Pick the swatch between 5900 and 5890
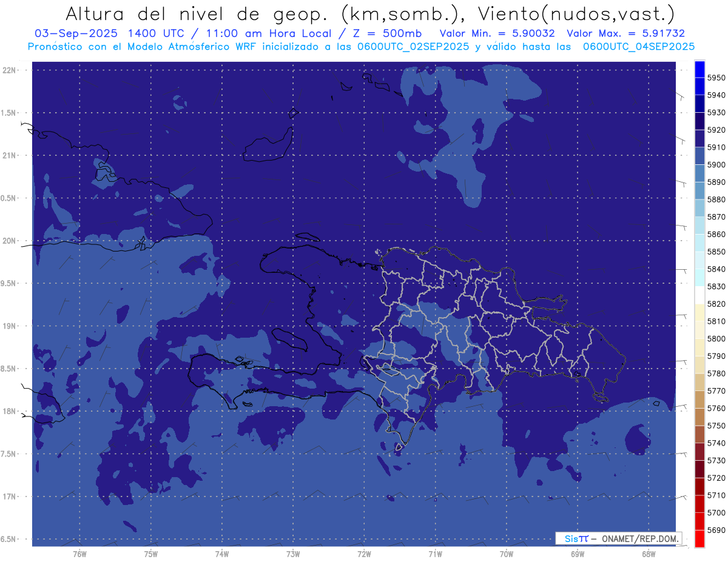This screenshot has height=562, width=728. (x=699, y=173)
